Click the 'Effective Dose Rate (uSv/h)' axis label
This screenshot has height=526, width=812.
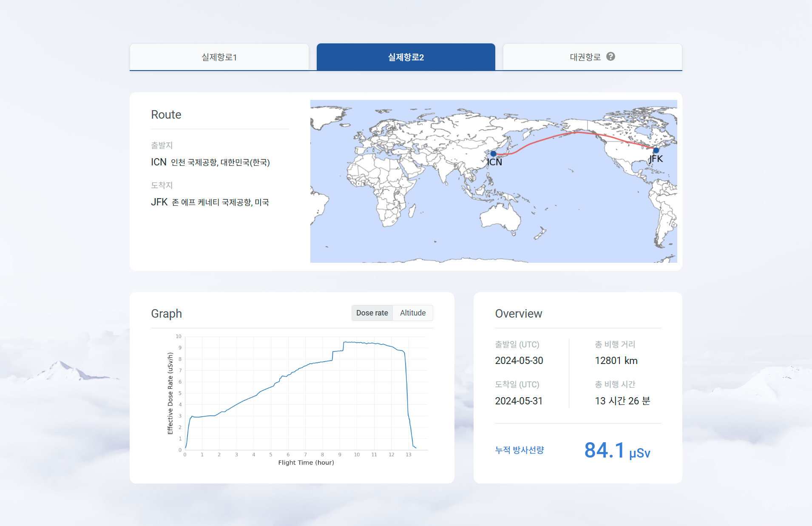170,393
